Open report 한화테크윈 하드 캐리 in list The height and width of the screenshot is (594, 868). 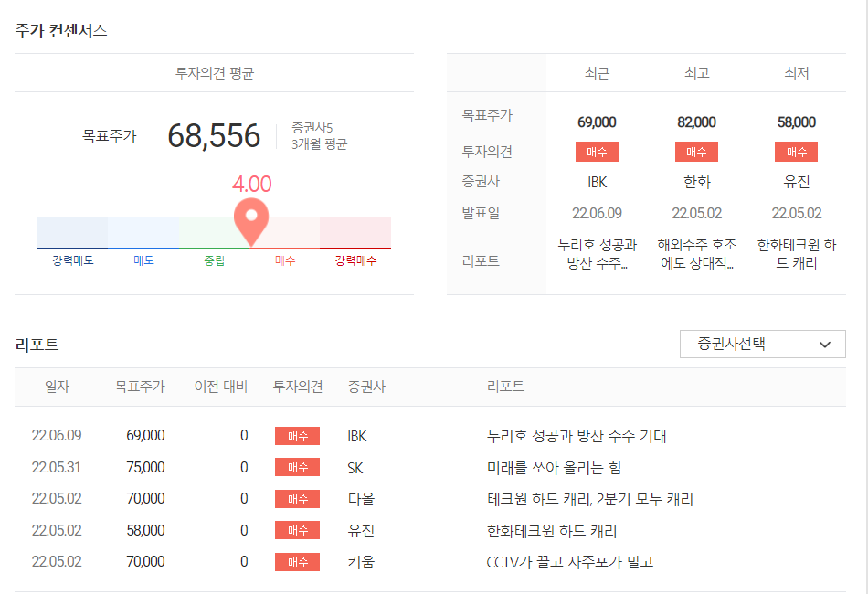pos(551,531)
